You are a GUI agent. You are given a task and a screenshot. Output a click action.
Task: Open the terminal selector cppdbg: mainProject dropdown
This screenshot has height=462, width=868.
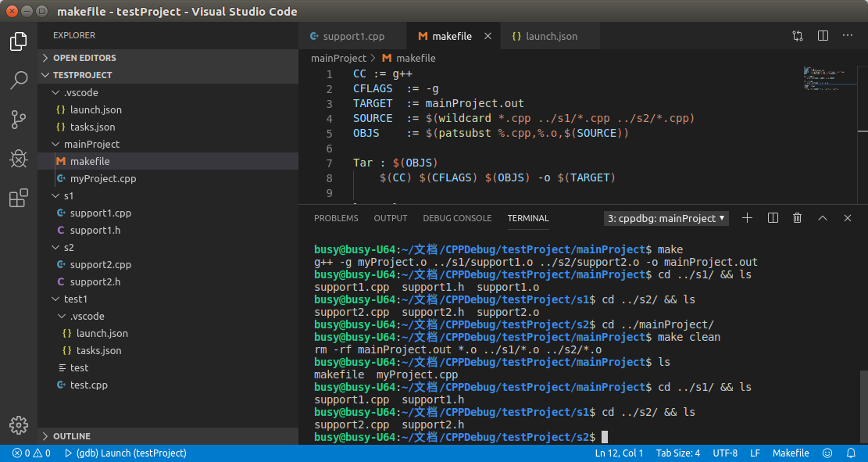tap(666, 218)
